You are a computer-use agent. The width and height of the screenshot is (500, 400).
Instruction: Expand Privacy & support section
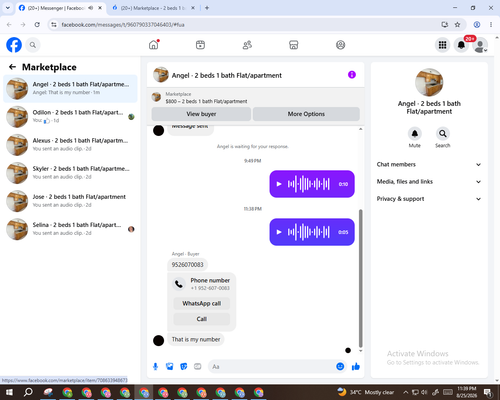click(x=429, y=199)
